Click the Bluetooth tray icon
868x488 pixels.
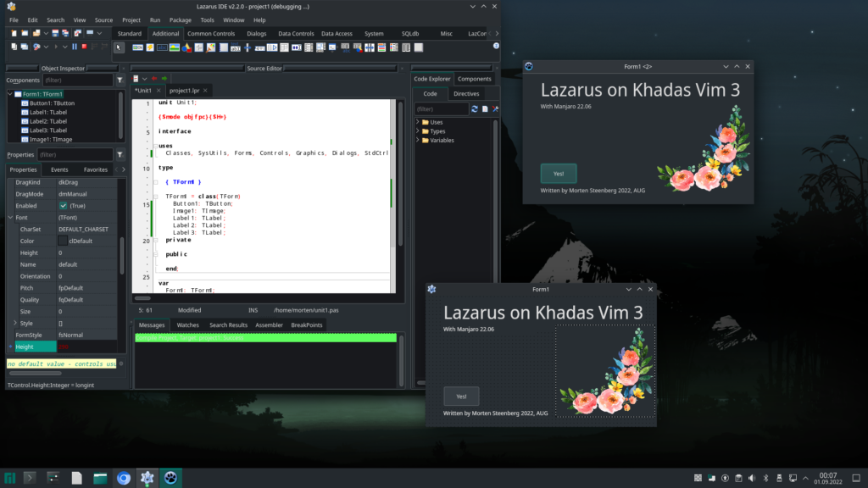click(765, 478)
